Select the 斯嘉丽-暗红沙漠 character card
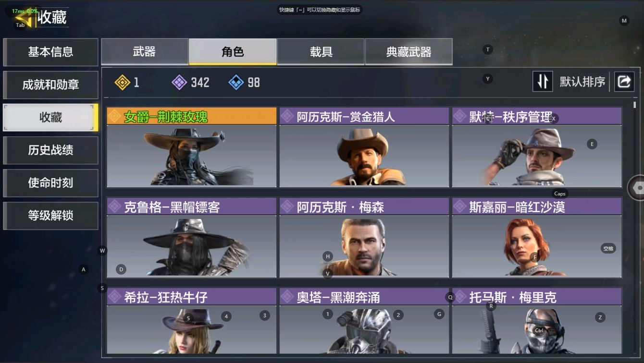This screenshot has width=644, height=363. click(537, 238)
